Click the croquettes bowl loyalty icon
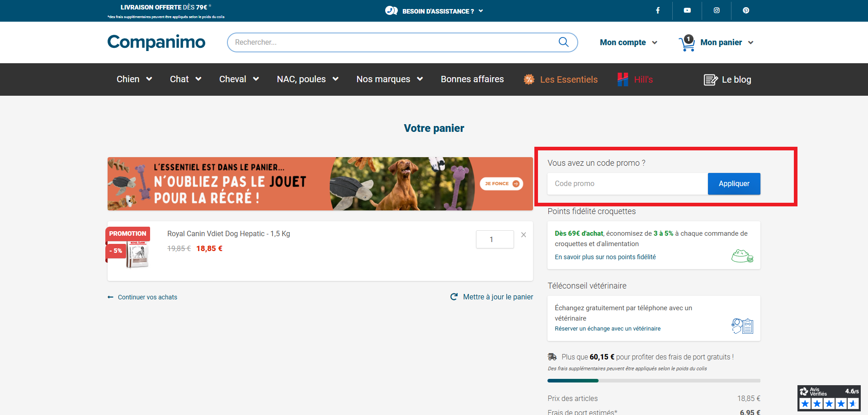Viewport: 868px width, 415px height. [742, 256]
